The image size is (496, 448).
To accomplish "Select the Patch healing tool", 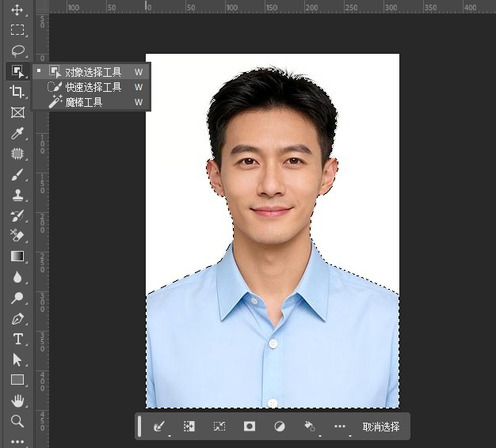I will click(x=17, y=154).
